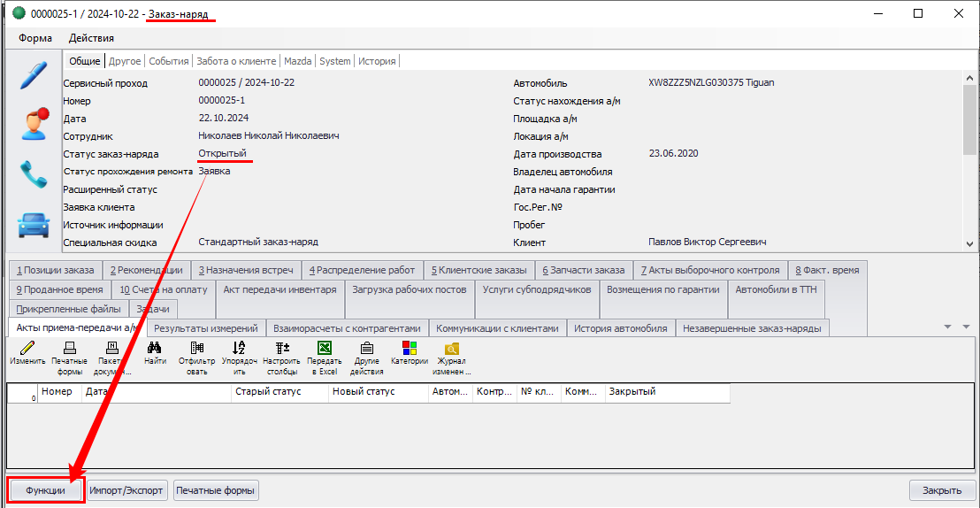The height and width of the screenshot is (508, 980).
Task: Open the Действия menu
Action: pos(91,38)
